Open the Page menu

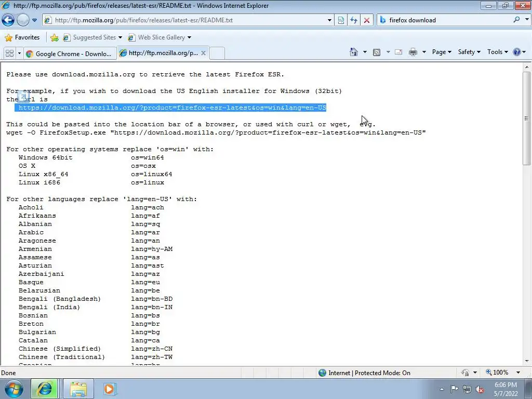[x=442, y=52]
